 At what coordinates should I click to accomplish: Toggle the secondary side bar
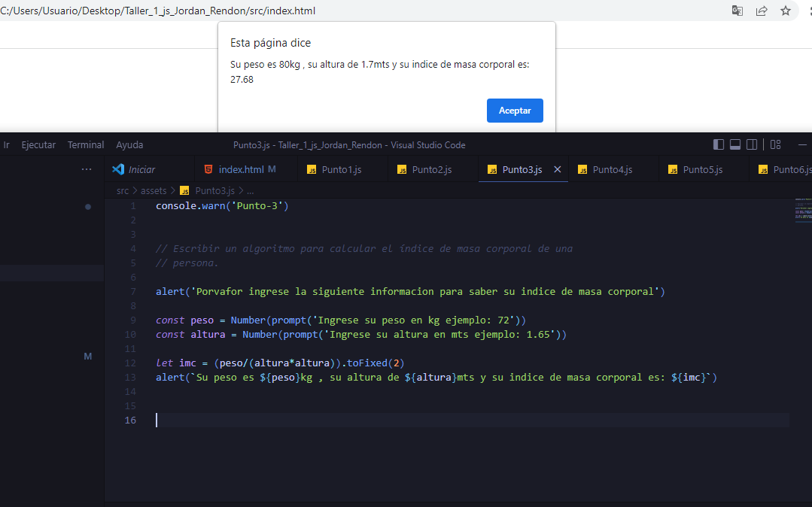tap(752, 144)
